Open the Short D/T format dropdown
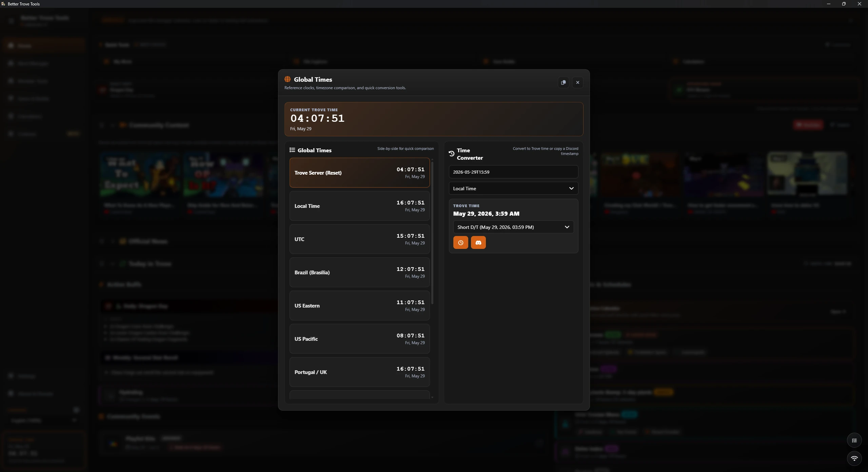The width and height of the screenshot is (868, 472). [513, 227]
